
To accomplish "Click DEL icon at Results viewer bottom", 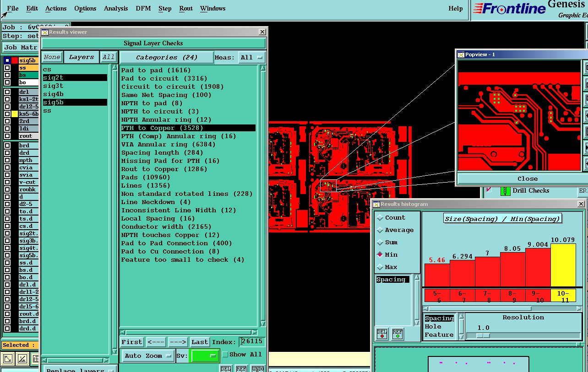I will [x=226, y=369].
